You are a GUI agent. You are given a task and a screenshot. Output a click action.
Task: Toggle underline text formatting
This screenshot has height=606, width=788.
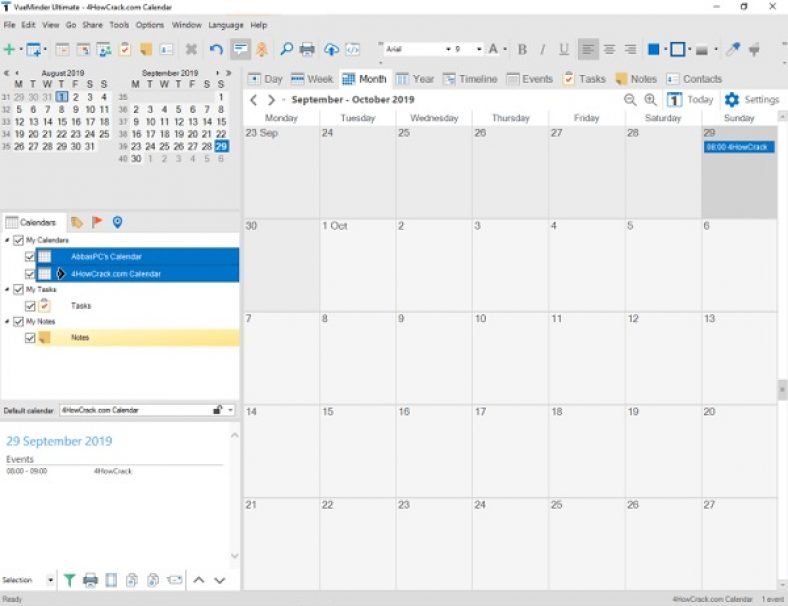click(x=564, y=49)
